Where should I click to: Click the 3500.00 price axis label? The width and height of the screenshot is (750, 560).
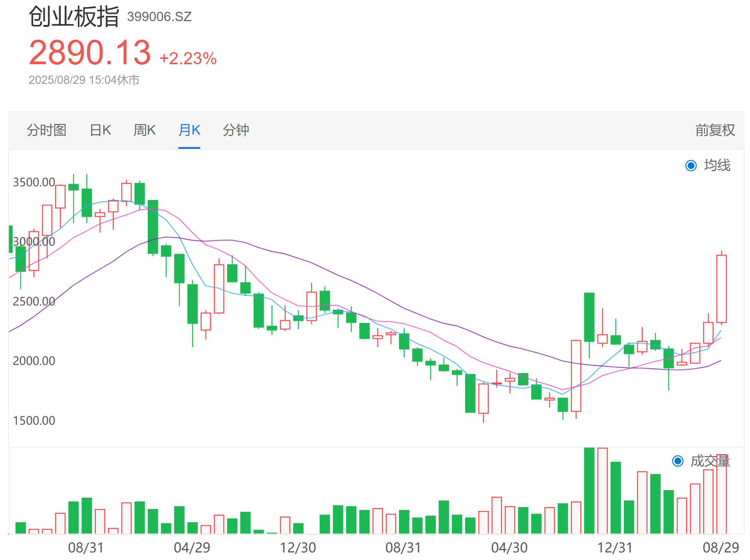[x=34, y=183]
